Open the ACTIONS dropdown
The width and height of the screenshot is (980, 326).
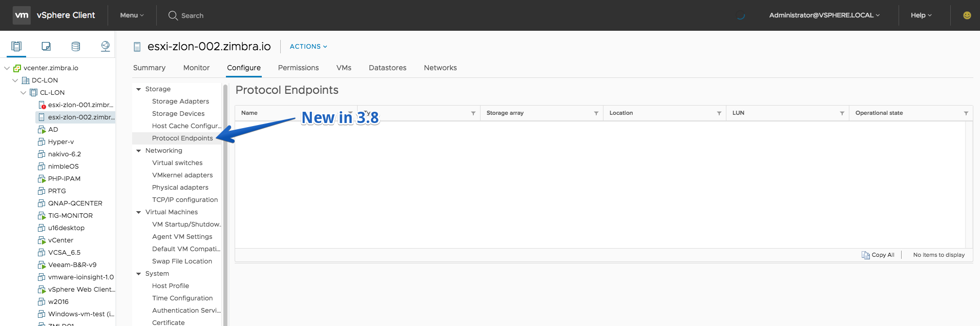pyautogui.click(x=308, y=47)
